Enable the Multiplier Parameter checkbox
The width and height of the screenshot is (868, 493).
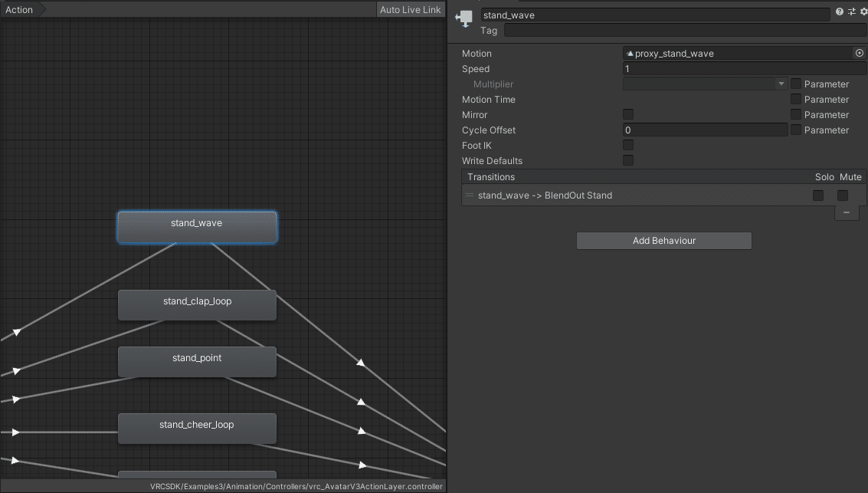tap(795, 84)
